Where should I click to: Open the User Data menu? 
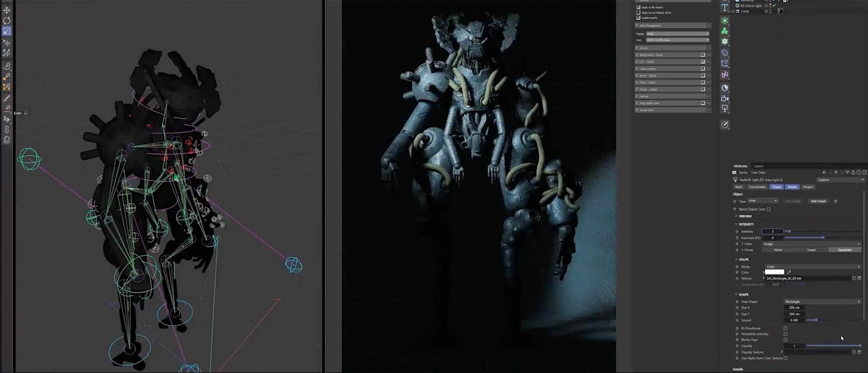click(758, 173)
